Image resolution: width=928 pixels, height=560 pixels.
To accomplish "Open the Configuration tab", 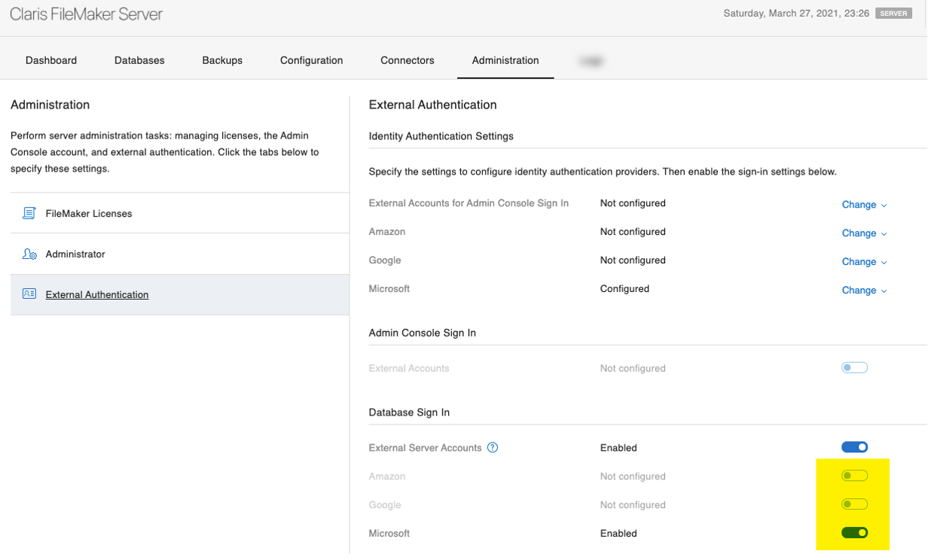I will (x=312, y=60).
